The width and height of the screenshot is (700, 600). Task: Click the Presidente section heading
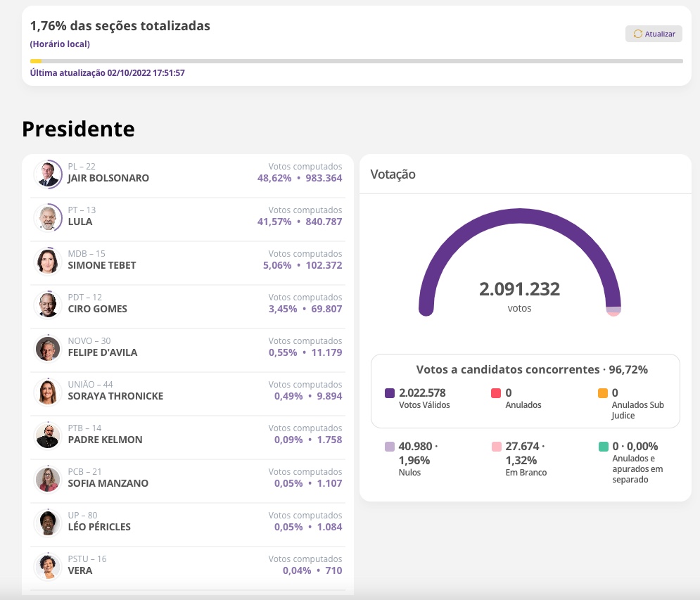78,129
